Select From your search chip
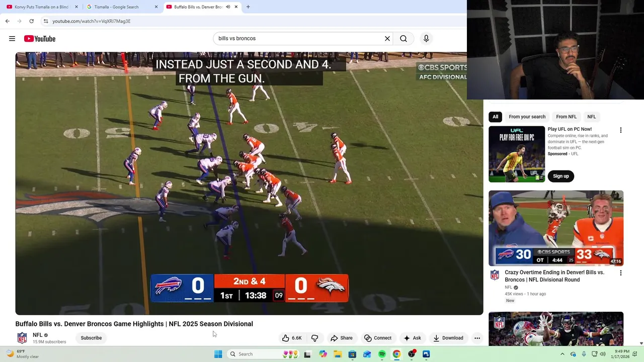Image resolution: width=644 pixels, height=362 pixels. pos(527,117)
